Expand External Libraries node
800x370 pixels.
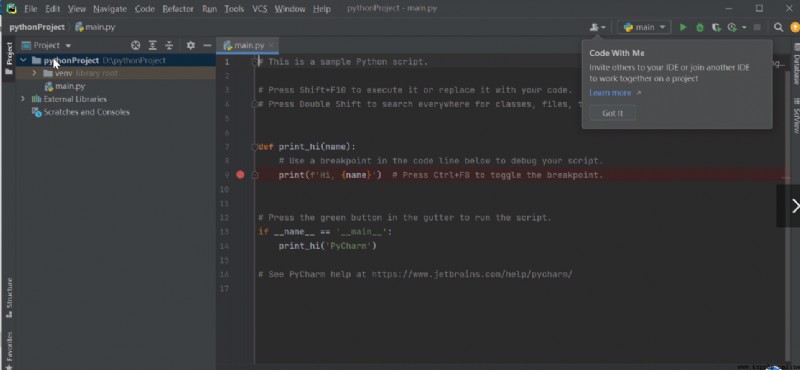point(22,99)
